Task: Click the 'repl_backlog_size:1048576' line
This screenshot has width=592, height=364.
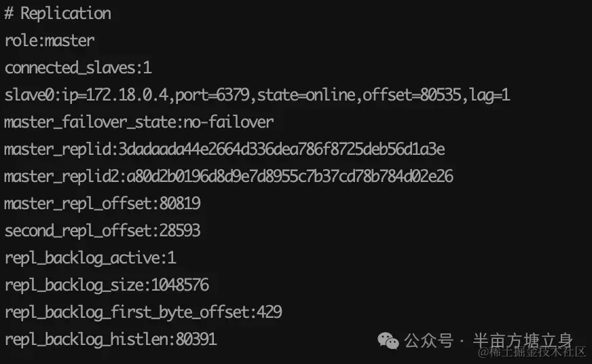Action: (x=107, y=285)
